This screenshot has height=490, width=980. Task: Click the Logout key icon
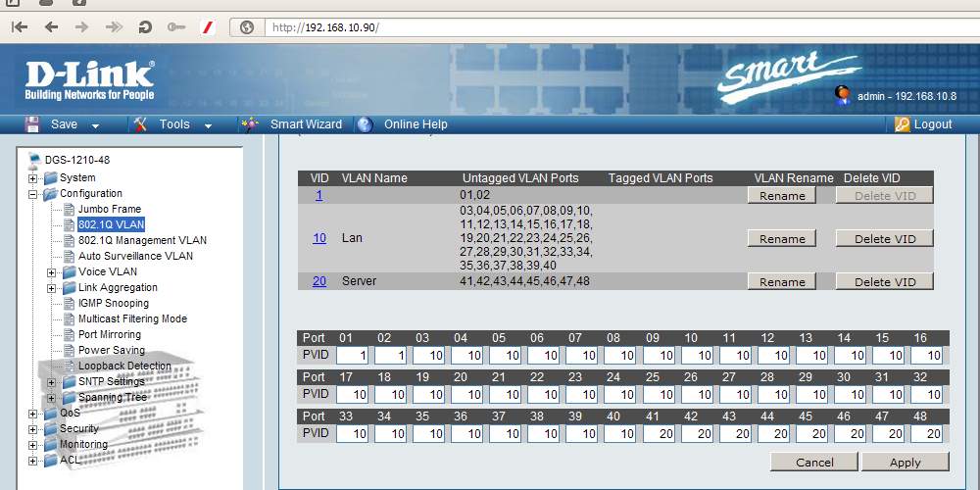pos(902,124)
